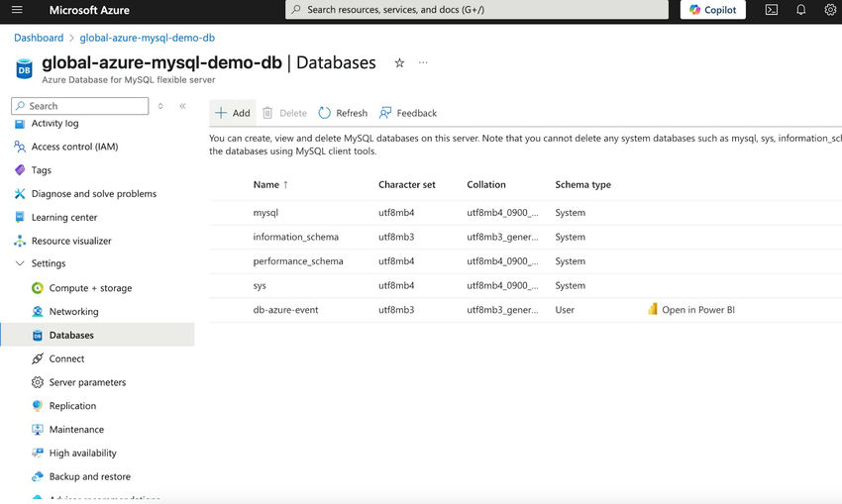The width and height of the screenshot is (842, 504).
Task: Click the Connect plug icon
Action: [x=38, y=358]
